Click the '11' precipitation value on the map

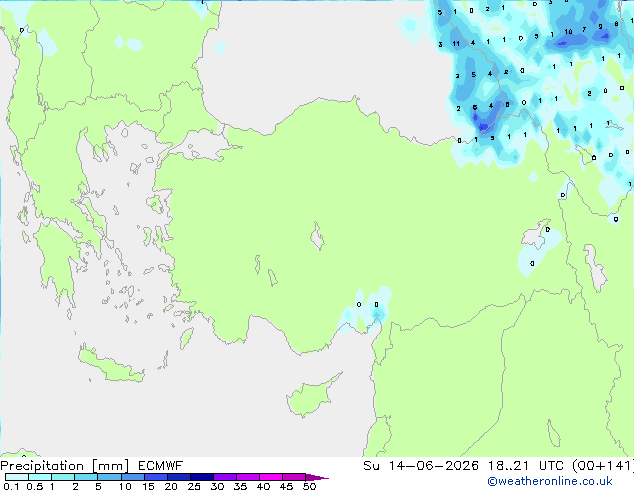click(456, 44)
